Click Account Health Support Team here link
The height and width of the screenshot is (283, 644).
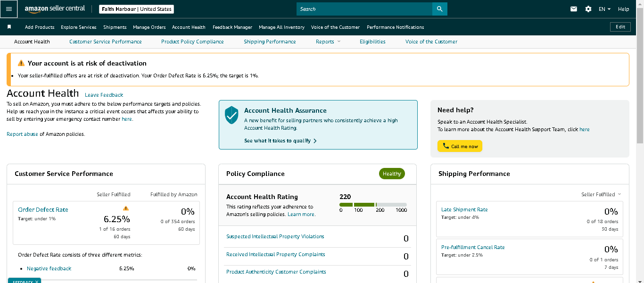click(584, 129)
